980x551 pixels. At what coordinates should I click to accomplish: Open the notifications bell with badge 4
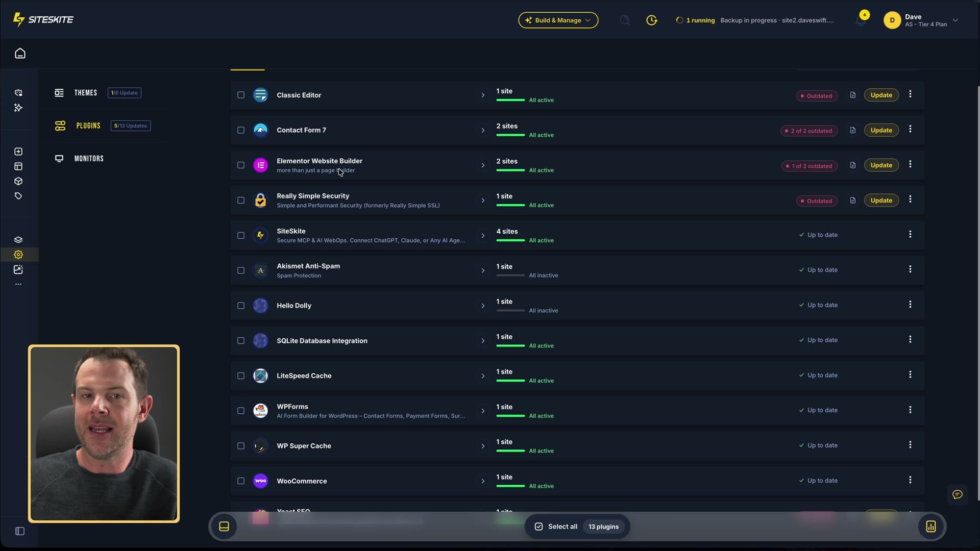[861, 20]
